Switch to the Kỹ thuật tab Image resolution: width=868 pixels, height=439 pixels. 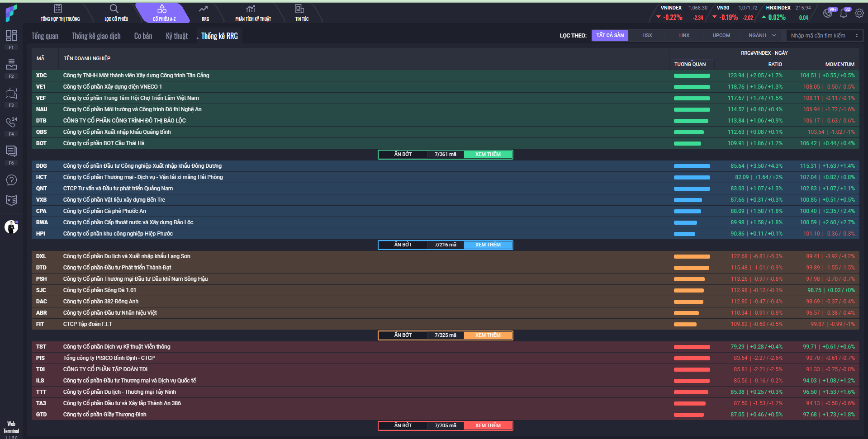tap(176, 36)
